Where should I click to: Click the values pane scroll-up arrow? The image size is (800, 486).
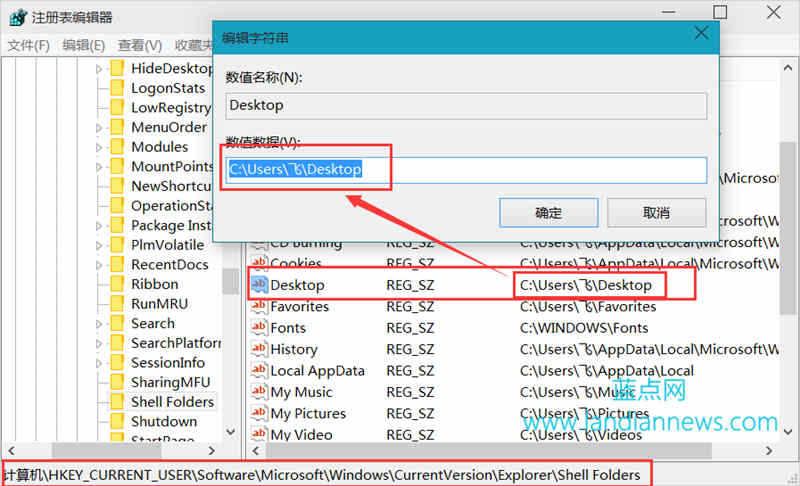coord(788,68)
